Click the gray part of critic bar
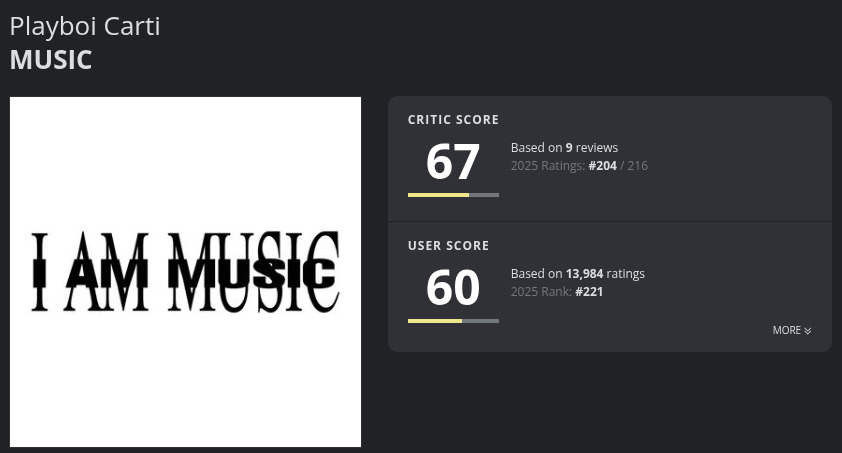The height and width of the screenshot is (453, 842). [484, 195]
